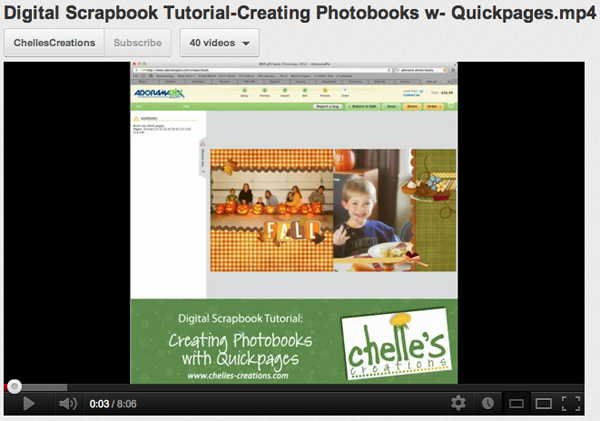600x421 pixels.
Task: Click the round seek bar scrubber handle
Action: (x=15, y=387)
